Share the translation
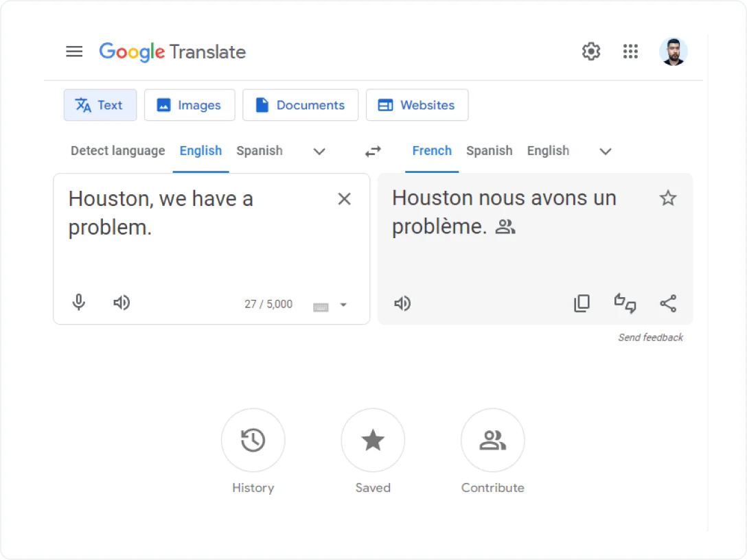The width and height of the screenshot is (747, 560). click(x=668, y=303)
